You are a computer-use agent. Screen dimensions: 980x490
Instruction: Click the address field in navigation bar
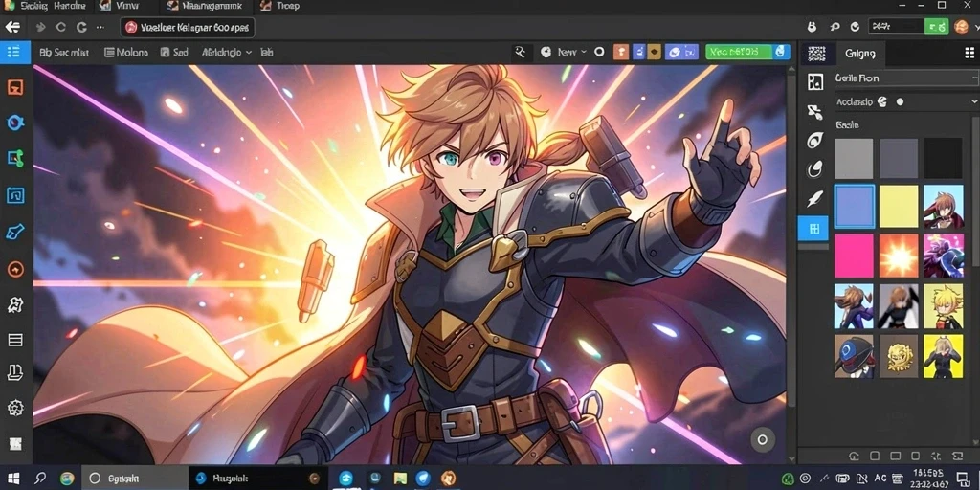tap(188, 27)
